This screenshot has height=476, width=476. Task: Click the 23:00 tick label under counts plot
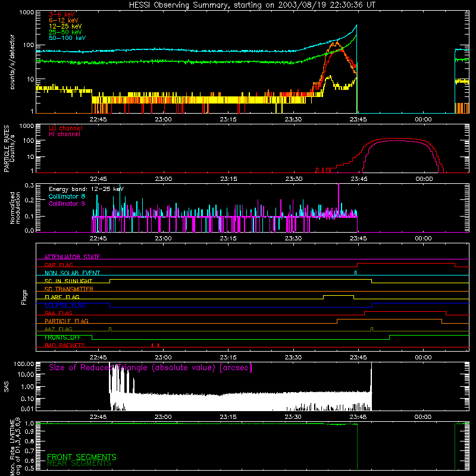click(163, 120)
